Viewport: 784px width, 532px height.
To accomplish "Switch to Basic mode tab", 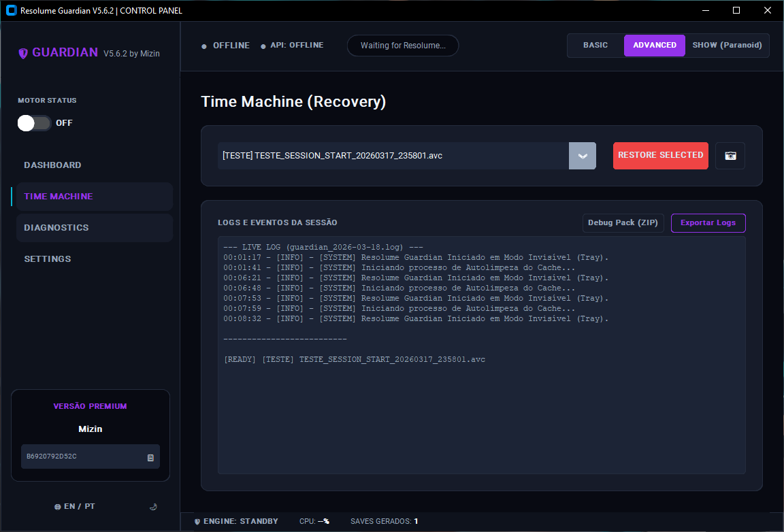I will click(595, 46).
